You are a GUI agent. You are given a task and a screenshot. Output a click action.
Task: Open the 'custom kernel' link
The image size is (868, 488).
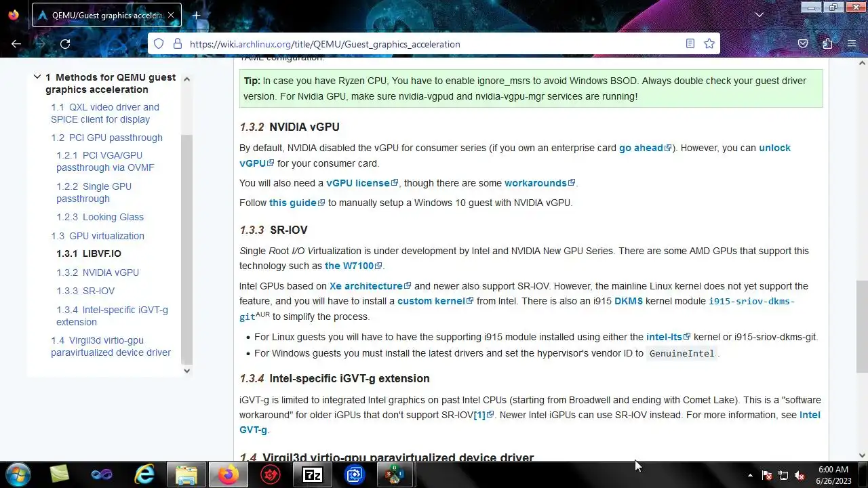pyautogui.click(x=435, y=301)
